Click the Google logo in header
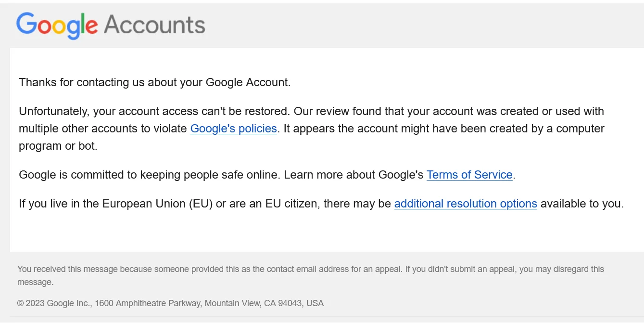Screen dimensions: 644x323 coord(57,25)
